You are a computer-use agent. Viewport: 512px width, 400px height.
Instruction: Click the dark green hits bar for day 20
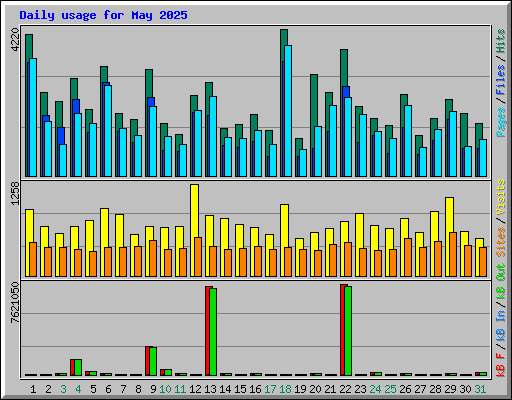(314, 100)
